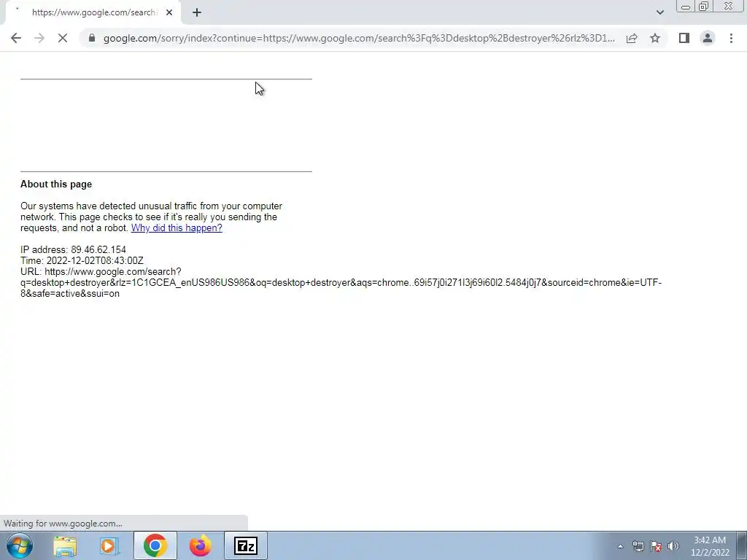
Task: Select the google.com search tab
Action: [94, 12]
